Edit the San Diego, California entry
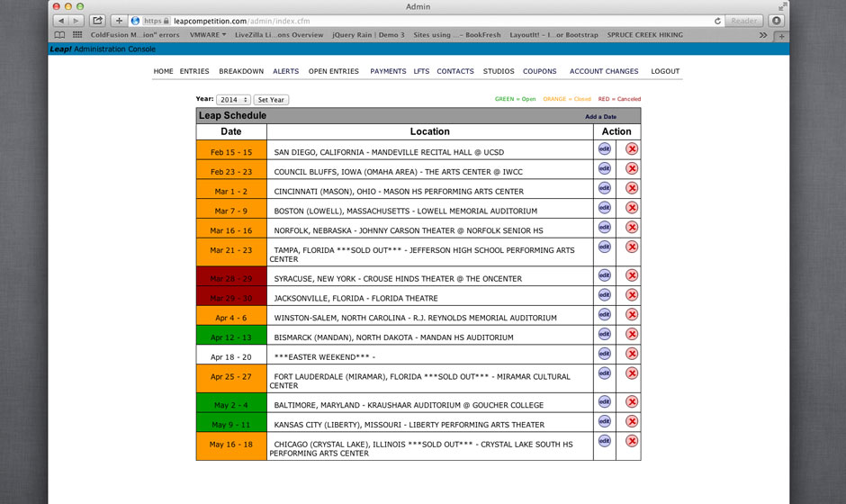 coord(604,148)
